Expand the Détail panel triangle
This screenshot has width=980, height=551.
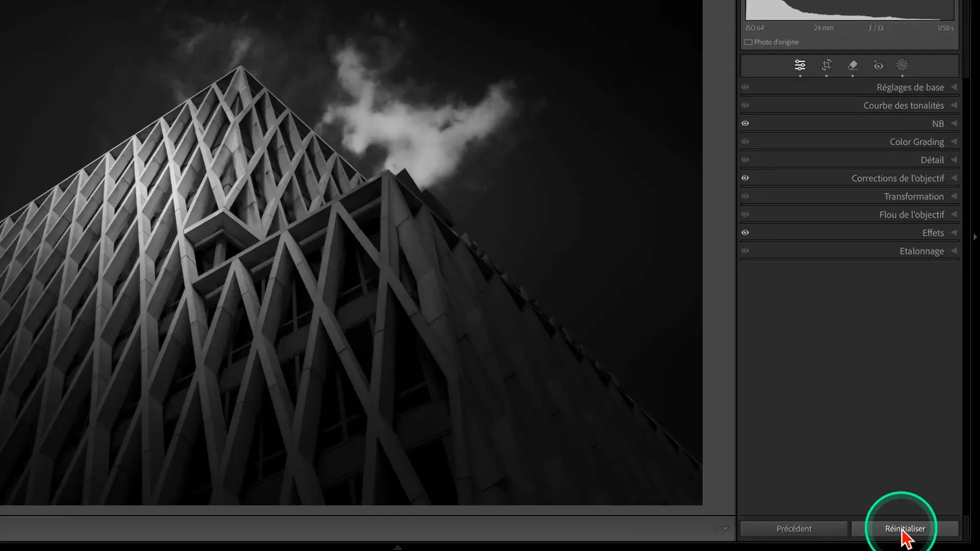(954, 160)
